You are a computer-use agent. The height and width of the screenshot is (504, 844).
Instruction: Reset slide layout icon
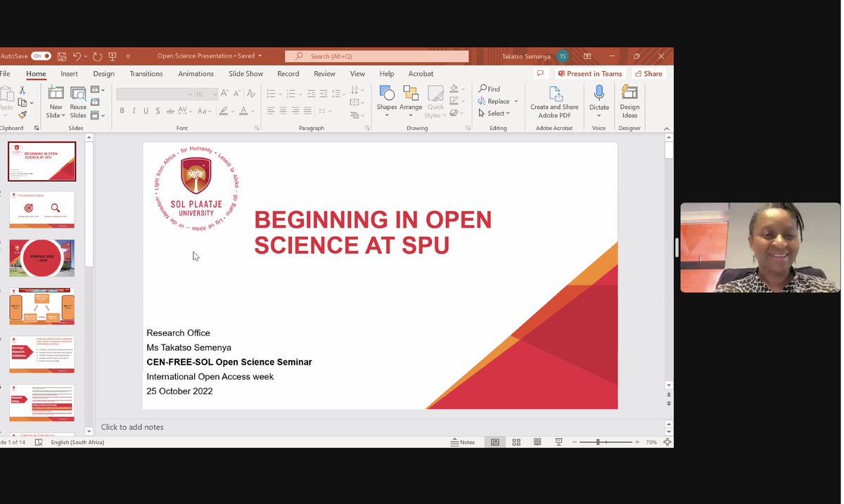95,103
